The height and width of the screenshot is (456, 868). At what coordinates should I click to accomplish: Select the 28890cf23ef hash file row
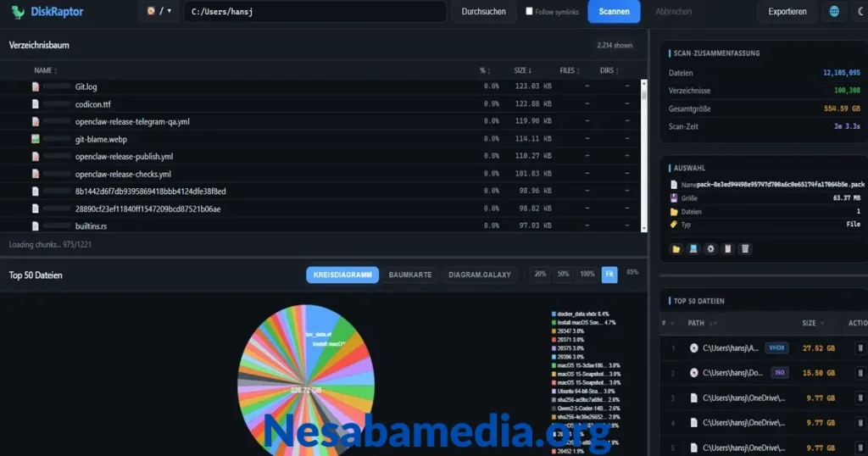pos(320,209)
